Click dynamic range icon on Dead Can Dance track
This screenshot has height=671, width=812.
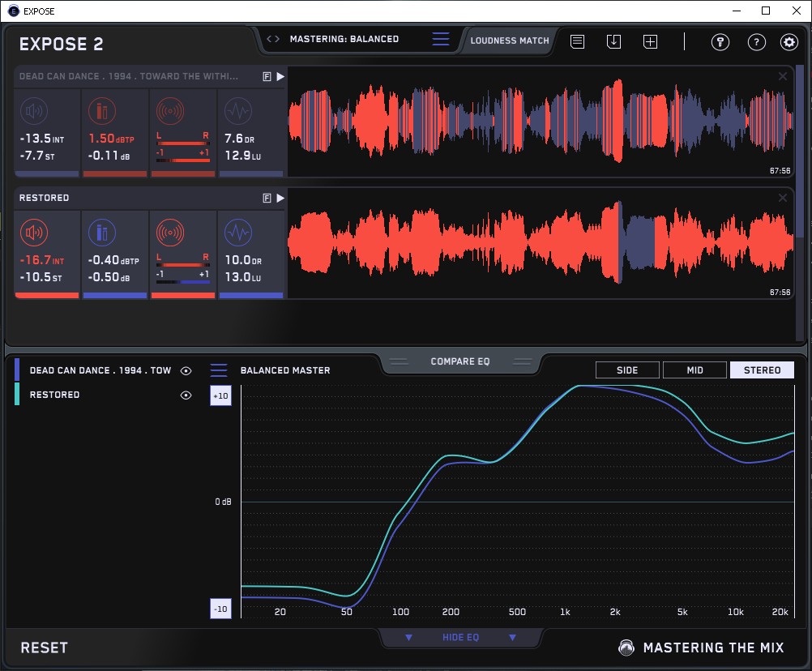[238, 111]
